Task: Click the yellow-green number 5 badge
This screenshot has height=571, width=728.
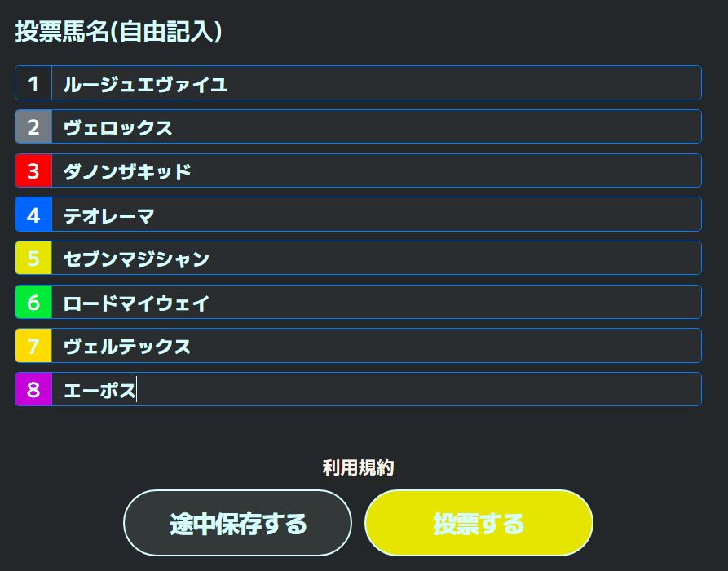Action: (x=33, y=259)
